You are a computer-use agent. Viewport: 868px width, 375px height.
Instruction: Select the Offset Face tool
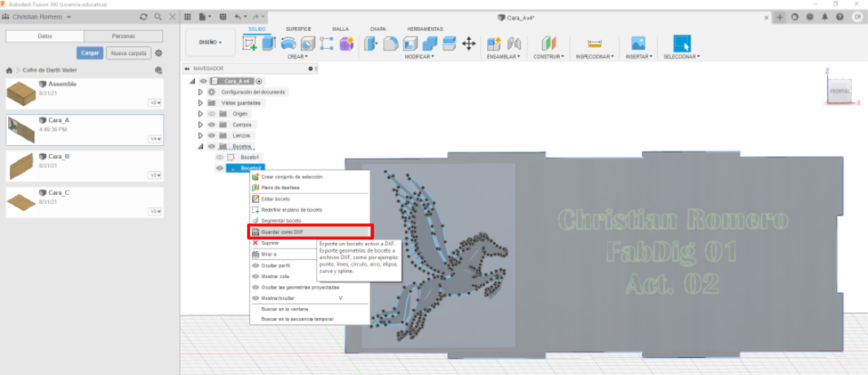click(449, 43)
